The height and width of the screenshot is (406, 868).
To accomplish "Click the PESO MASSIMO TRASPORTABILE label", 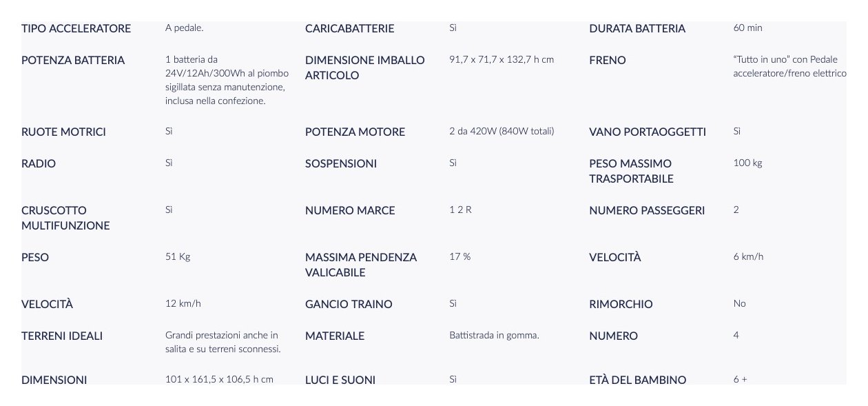I will pyautogui.click(x=631, y=171).
